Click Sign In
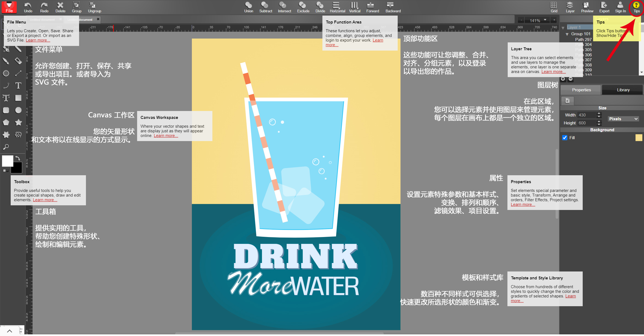 [620, 7]
